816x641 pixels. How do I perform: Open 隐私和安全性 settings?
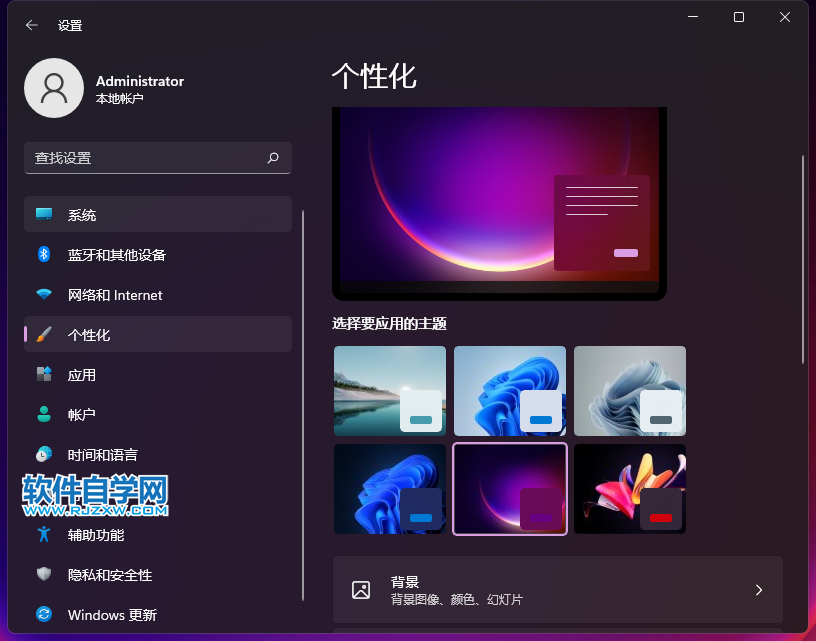(x=158, y=574)
